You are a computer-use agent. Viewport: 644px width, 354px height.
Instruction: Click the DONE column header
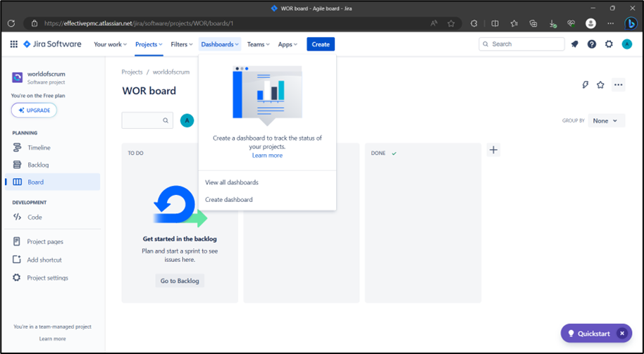tap(378, 153)
